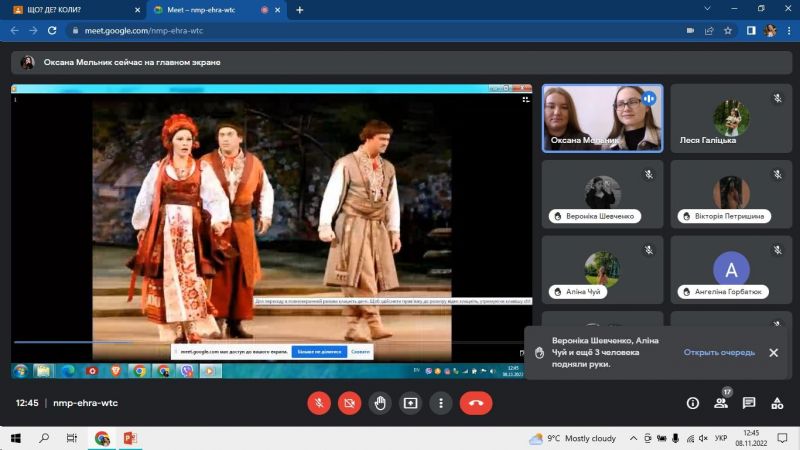Click Ангеліна Горбатюк avatar letter A

[731, 270]
